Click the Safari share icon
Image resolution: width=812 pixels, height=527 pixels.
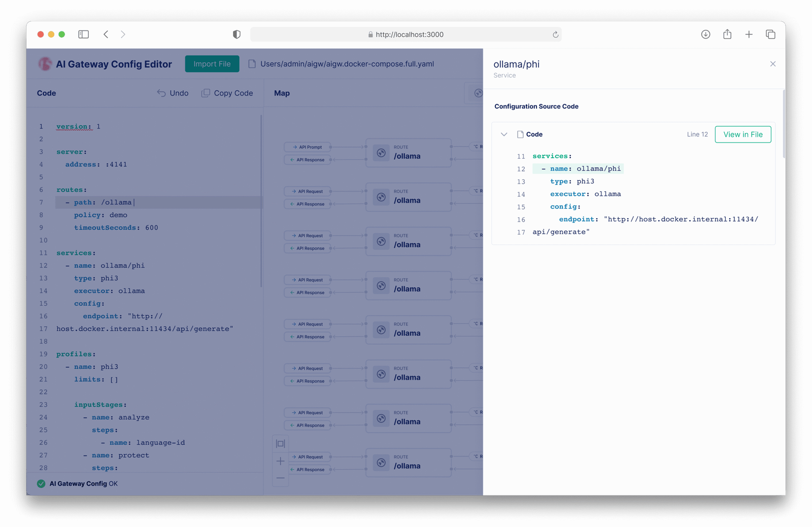727,34
